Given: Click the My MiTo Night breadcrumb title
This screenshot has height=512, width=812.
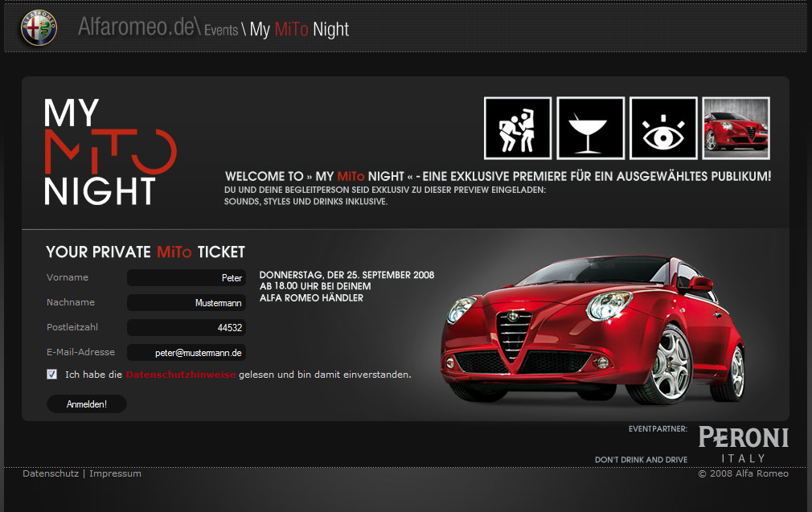Looking at the screenshot, I should (299, 30).
